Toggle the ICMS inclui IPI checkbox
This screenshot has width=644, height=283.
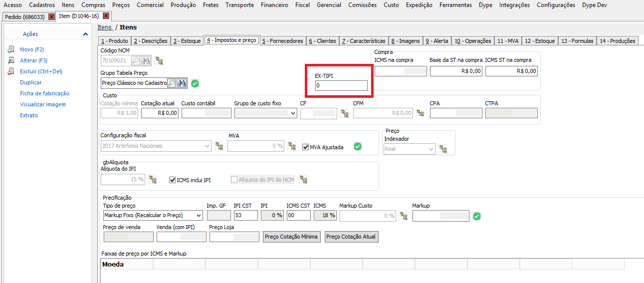[x=173, y=180]
